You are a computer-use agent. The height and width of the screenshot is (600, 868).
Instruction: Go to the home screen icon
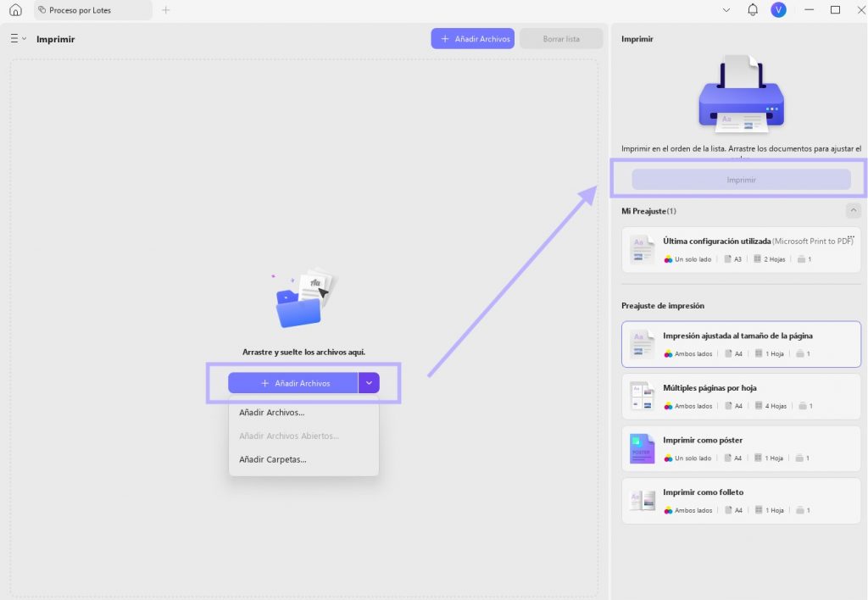(x=15, y=10)
